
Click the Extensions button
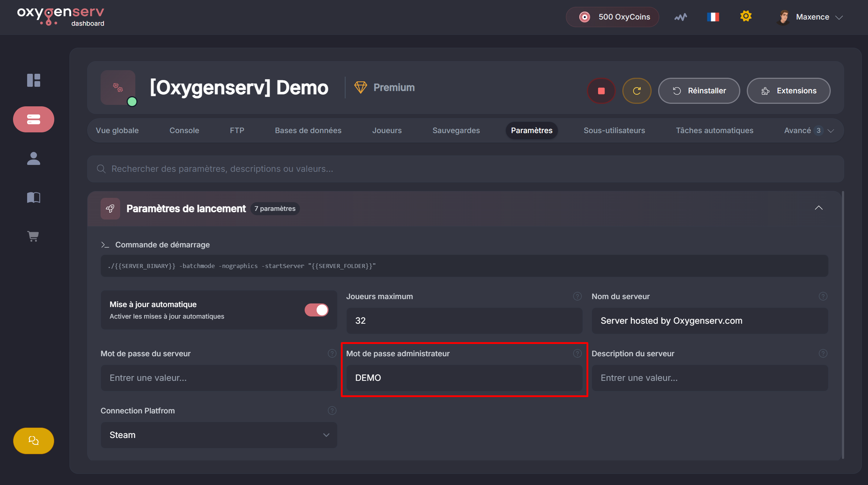[x=788, y=91]
